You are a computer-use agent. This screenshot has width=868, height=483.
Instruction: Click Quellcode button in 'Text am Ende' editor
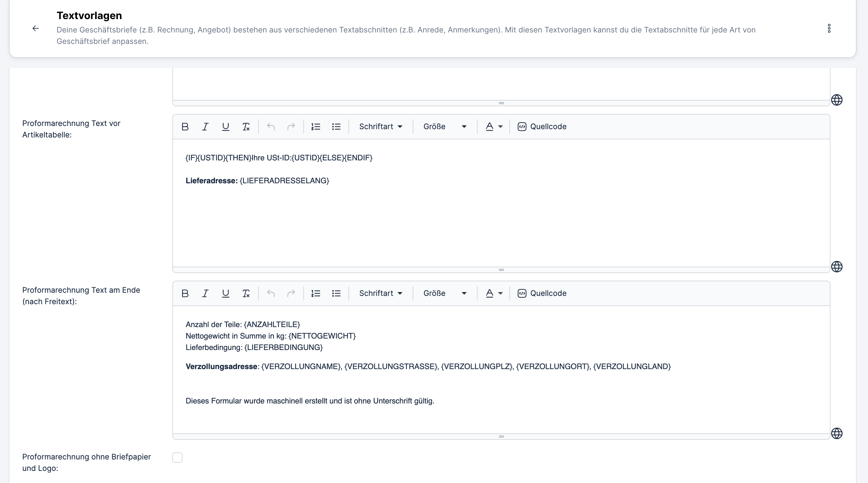point(542,293)
